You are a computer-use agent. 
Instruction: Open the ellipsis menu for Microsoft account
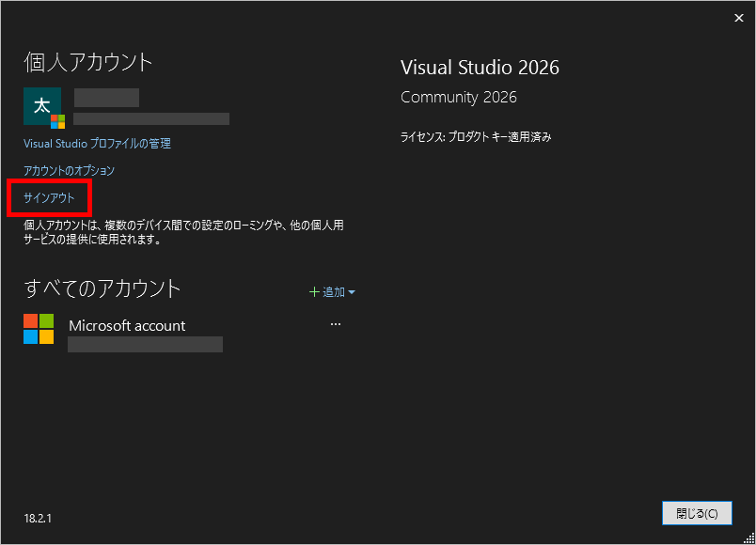tap(336, 323)
